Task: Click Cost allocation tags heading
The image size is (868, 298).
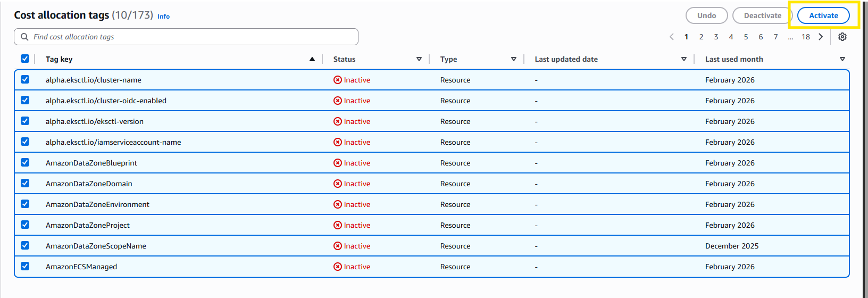Action: 61,15
